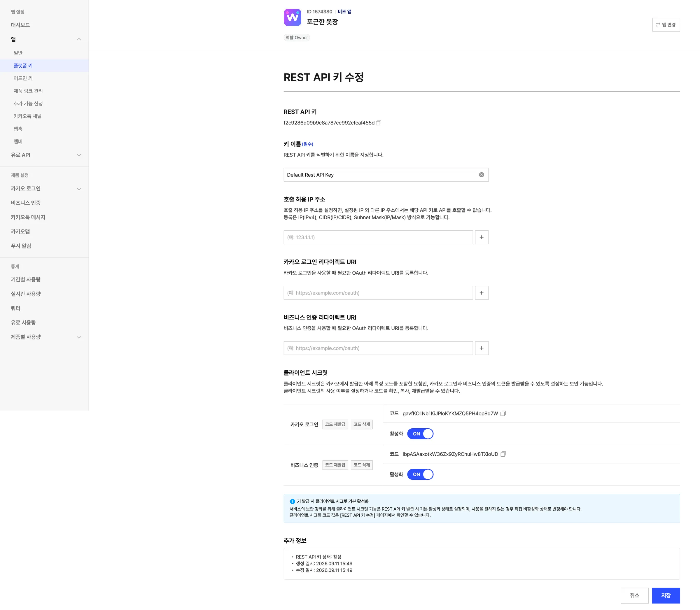View 실시간 사용량 statistics

(x=26, y=294)
